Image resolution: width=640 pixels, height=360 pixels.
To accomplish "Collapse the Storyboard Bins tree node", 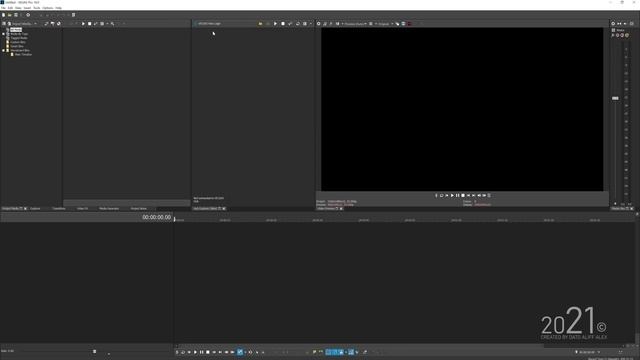I will coord(4,50).
